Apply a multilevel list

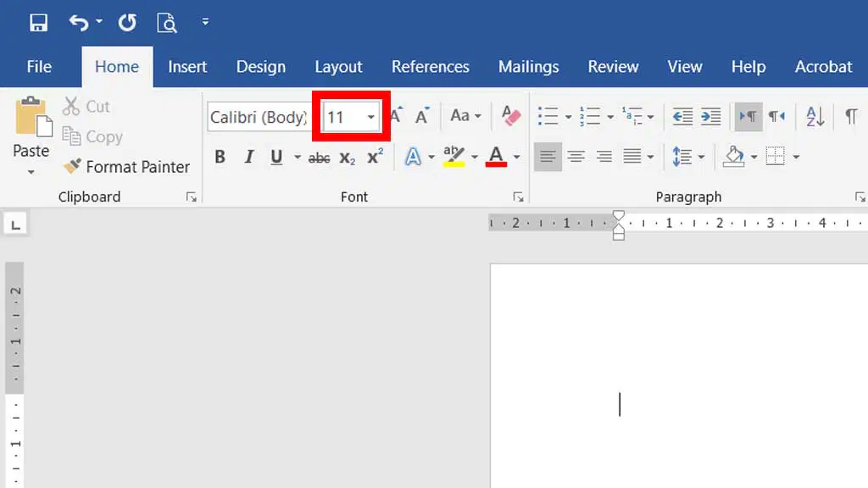pyautogui.click(x=632, y=117)
